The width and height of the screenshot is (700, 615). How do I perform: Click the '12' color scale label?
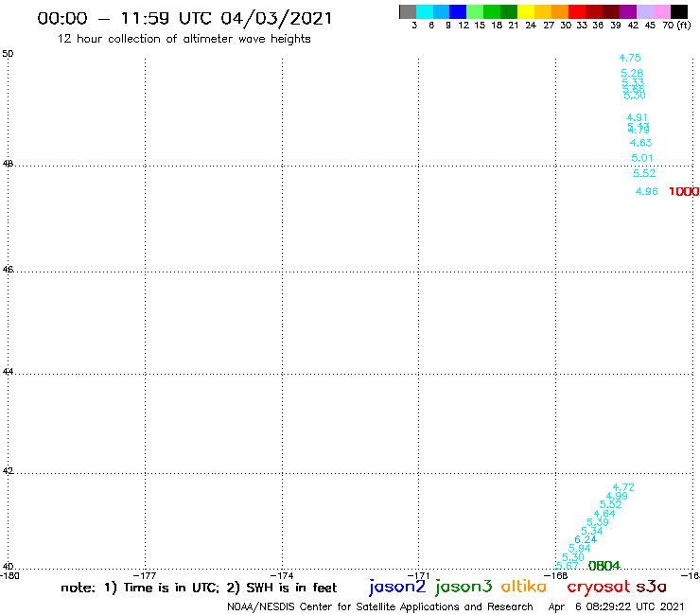point(464,26)
